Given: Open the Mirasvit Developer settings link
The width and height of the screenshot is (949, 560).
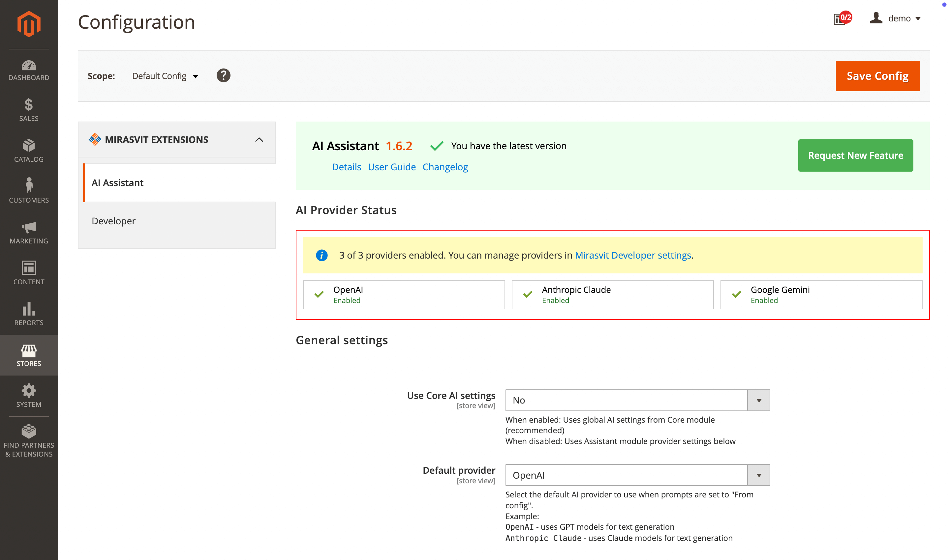Looking at the screenshot, I should [632, 256].
